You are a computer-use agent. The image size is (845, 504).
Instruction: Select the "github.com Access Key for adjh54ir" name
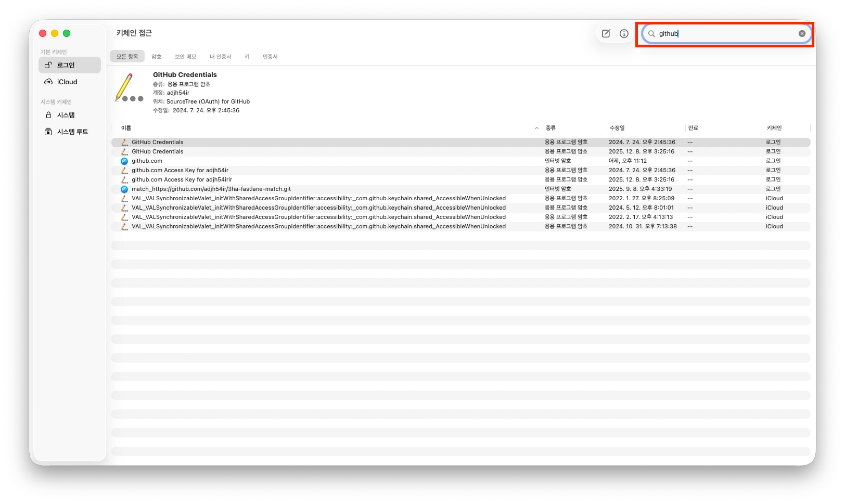point(180,170)
